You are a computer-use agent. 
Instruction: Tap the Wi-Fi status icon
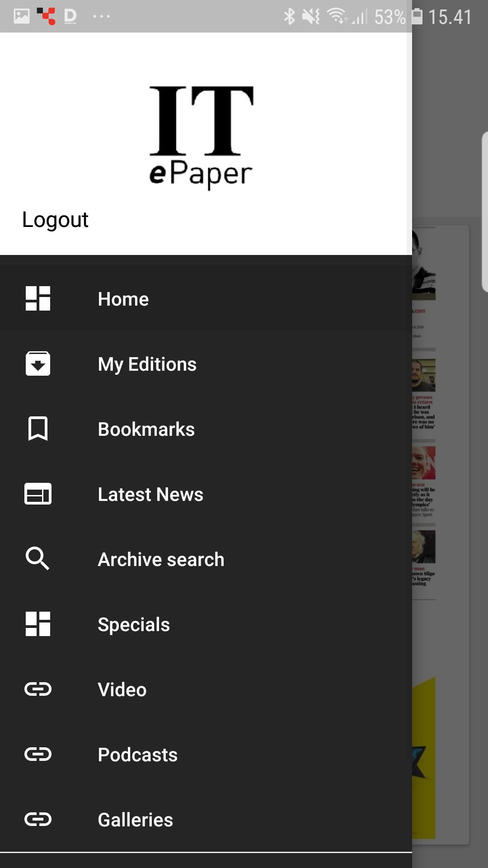click(x=337, y=16)
